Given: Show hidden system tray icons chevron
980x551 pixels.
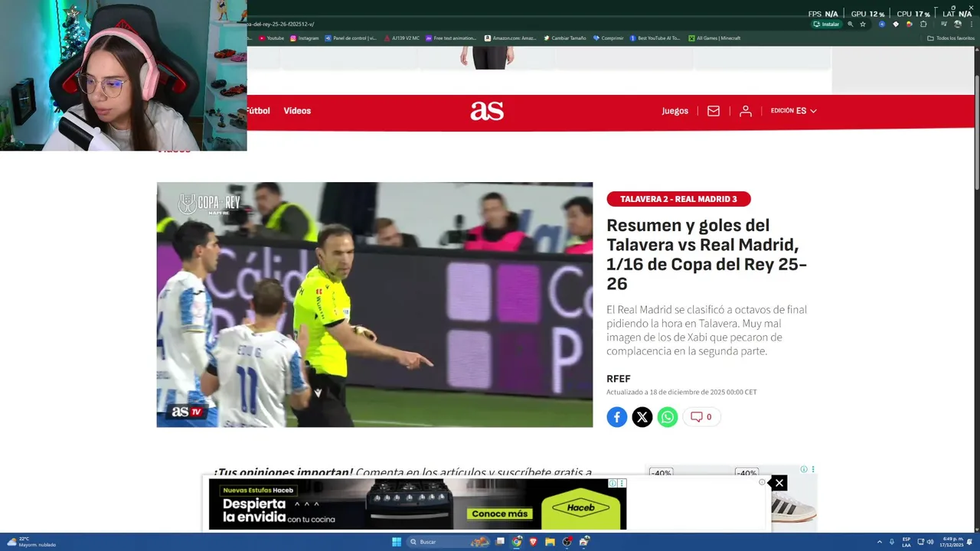Looking at the screenshot, I should 880,542.
